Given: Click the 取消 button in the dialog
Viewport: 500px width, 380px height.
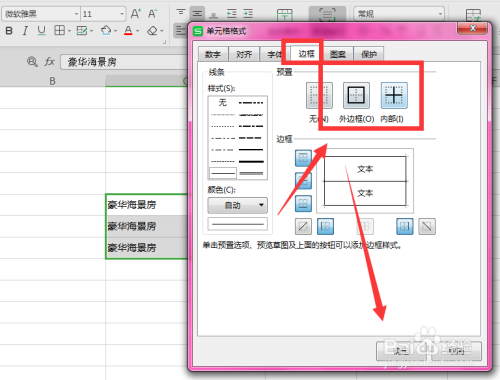Looking at the screenshot, I should tap(456, 351).
